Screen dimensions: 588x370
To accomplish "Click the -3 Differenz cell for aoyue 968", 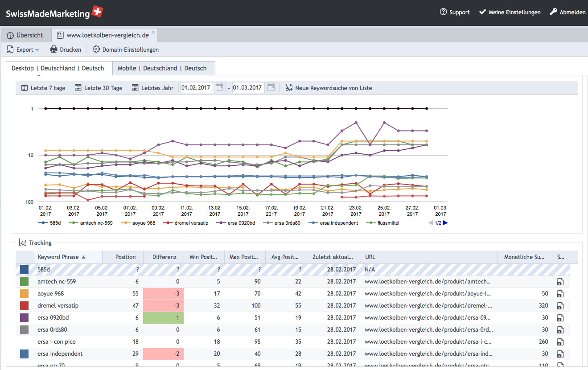I will pos(163,294).
